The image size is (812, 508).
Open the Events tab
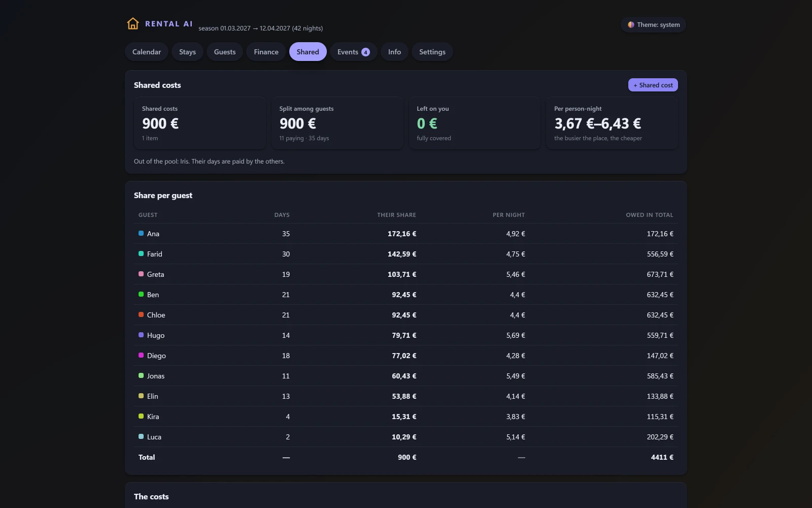click(x=353, y=52)
